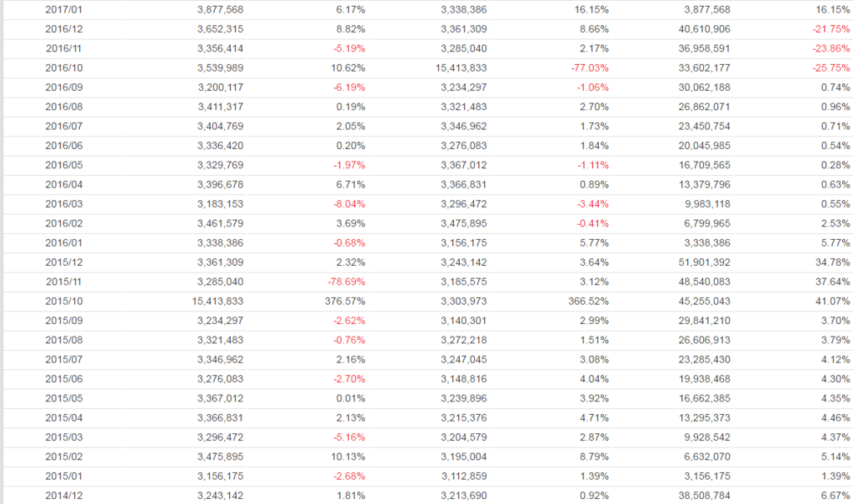Click the 376.57% growth value
Screen dimensions: 853x504
tap(345, 301)
